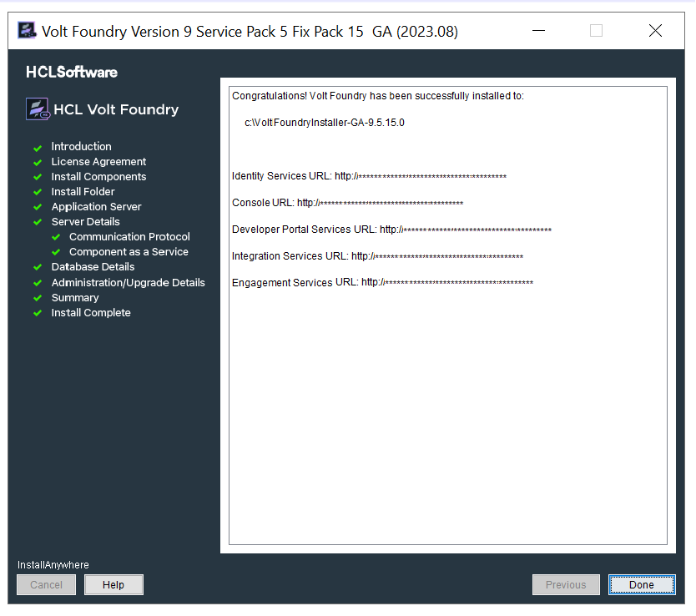
Task: Click the Engagement Services URL line
Action: pyautogui.click(x=382, y=282)
